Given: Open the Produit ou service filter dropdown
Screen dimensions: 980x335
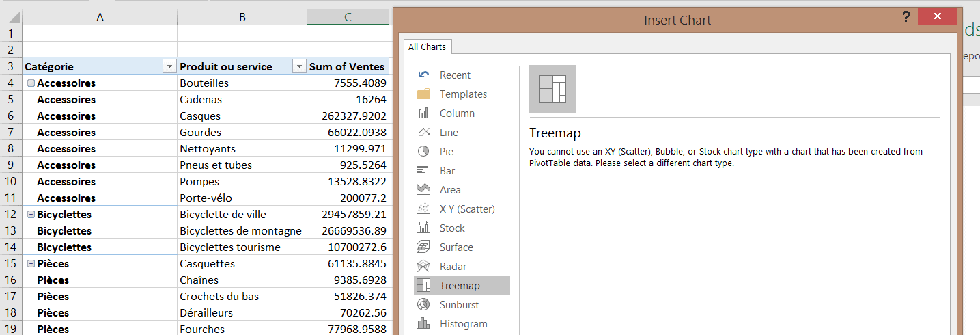Looking at the screenshot, I should 298,66.
